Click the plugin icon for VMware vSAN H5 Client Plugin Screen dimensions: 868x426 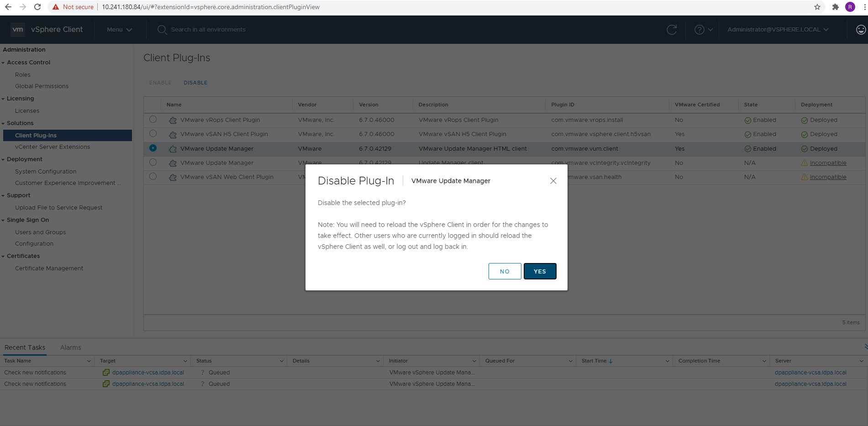(x=173, y=134)
